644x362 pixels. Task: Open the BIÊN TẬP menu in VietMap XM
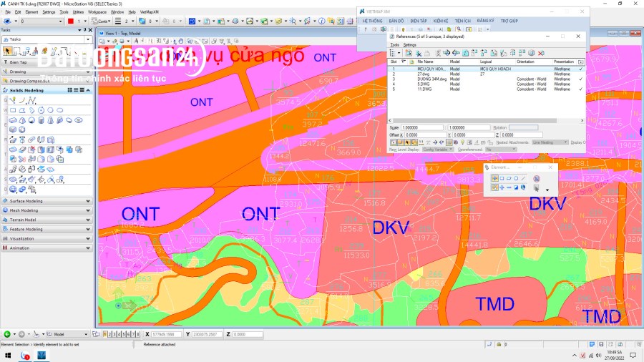[419, 21]
